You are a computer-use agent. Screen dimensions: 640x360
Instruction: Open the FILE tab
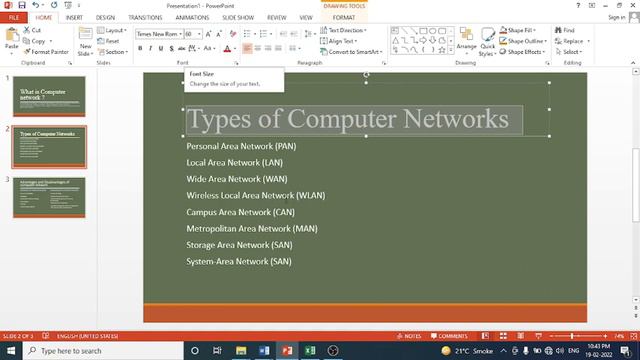(x=13, y=18)
